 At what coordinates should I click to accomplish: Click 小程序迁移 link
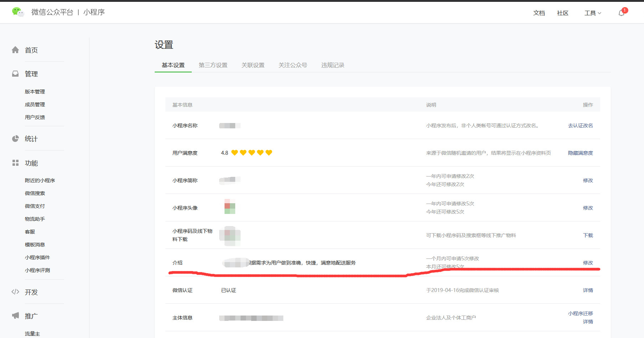pos(580,313)
